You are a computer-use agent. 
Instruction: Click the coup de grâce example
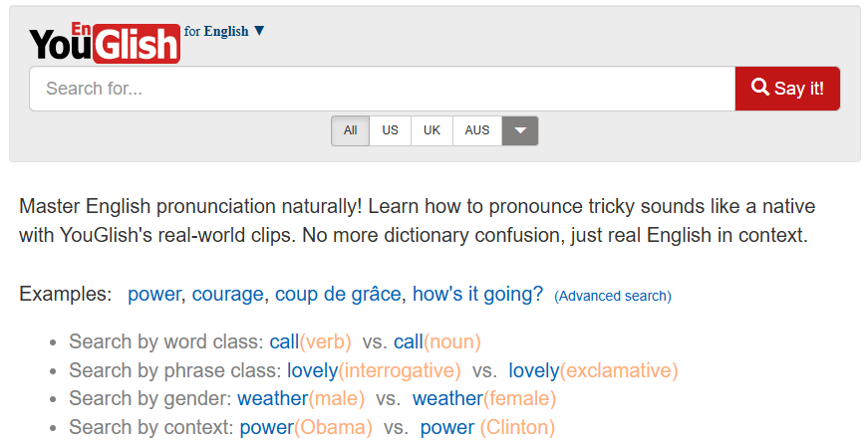(338, 295)
